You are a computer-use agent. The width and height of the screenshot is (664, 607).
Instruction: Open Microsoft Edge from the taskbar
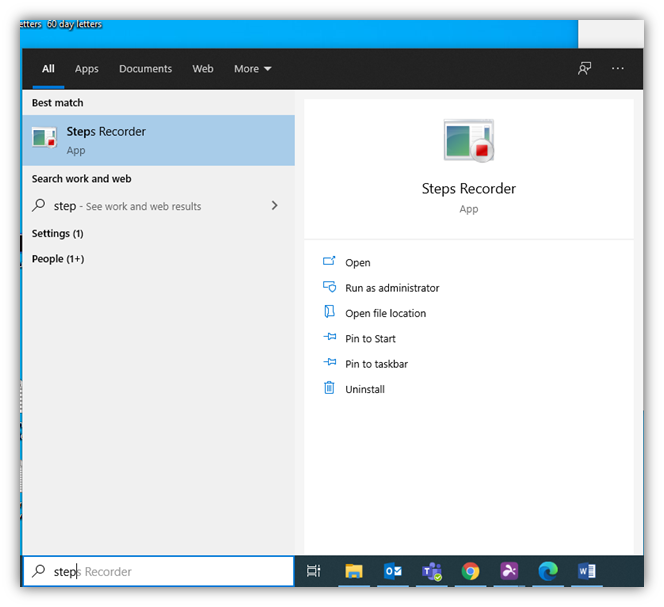[548, 571]
